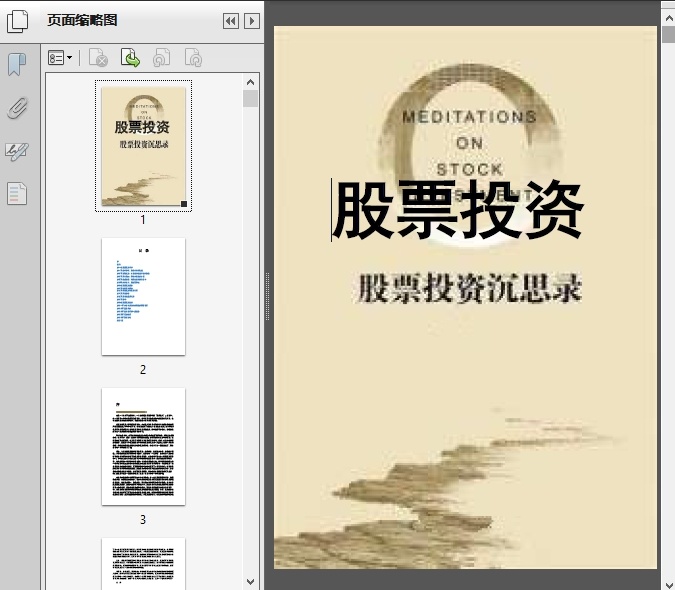Open the document content panel icon

(17, 193)
